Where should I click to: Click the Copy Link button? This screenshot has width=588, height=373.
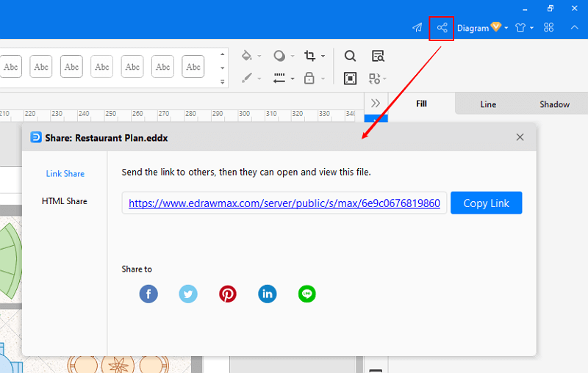click(x=486, y=203)
